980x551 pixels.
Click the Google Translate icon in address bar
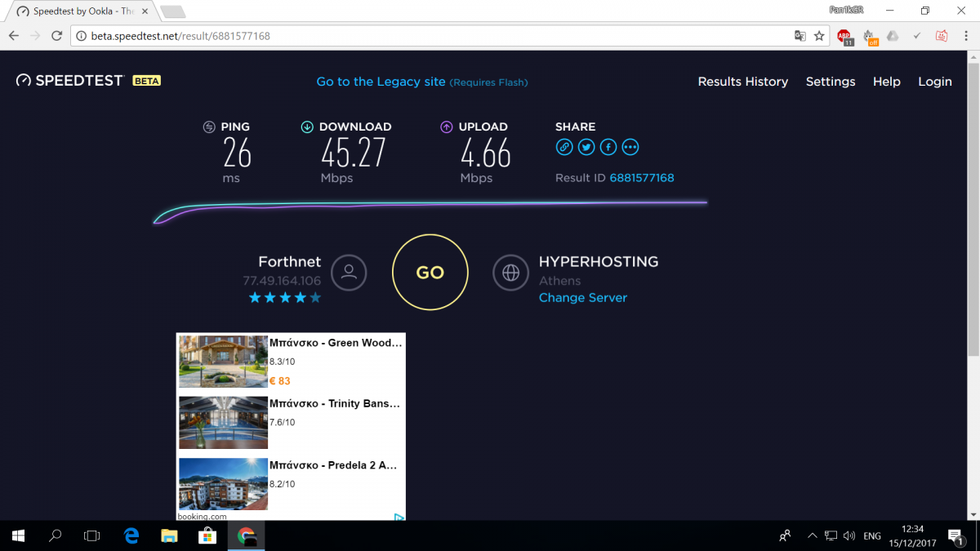click(800, 36)
